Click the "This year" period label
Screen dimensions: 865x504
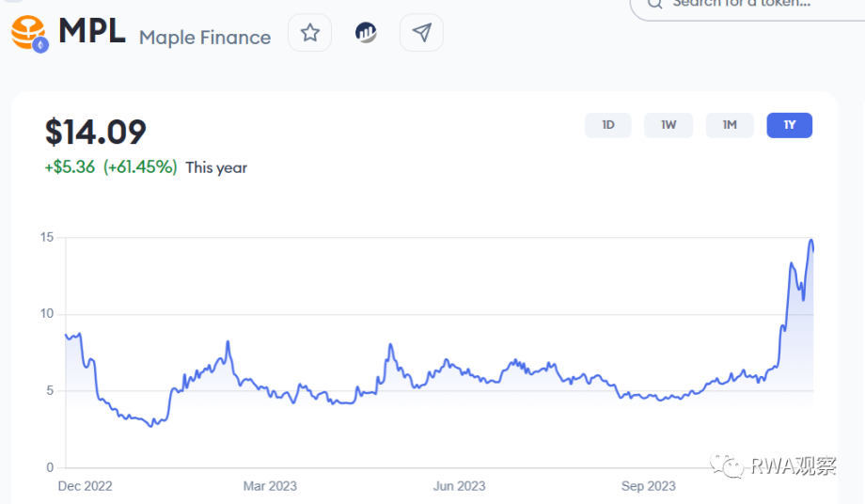[216, 167]
